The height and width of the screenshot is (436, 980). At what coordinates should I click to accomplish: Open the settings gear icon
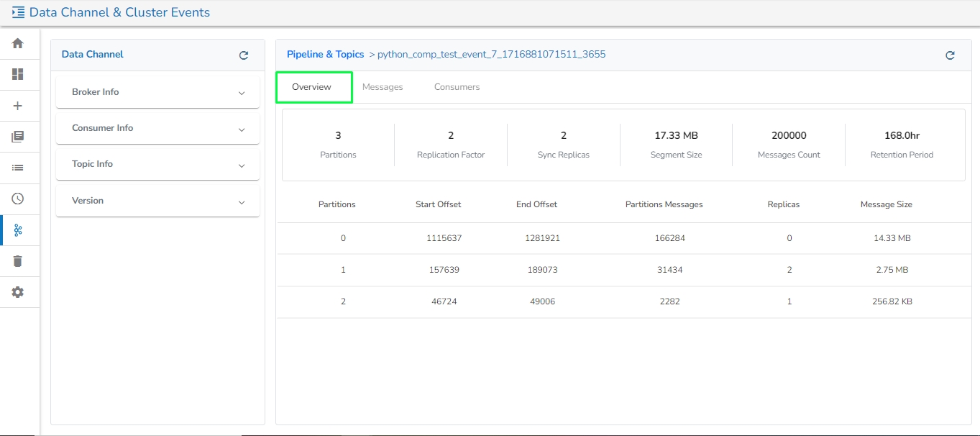click(x=18, y=292)
